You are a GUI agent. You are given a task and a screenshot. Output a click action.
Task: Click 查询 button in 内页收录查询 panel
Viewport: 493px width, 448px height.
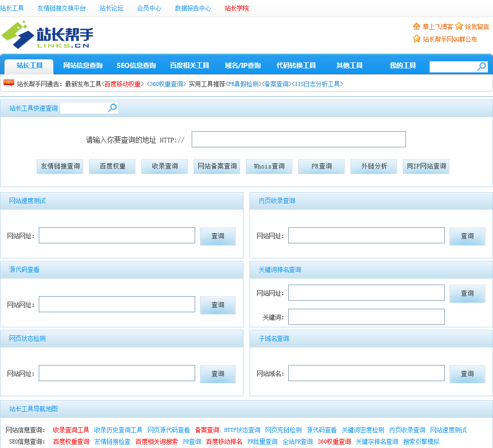467,236
